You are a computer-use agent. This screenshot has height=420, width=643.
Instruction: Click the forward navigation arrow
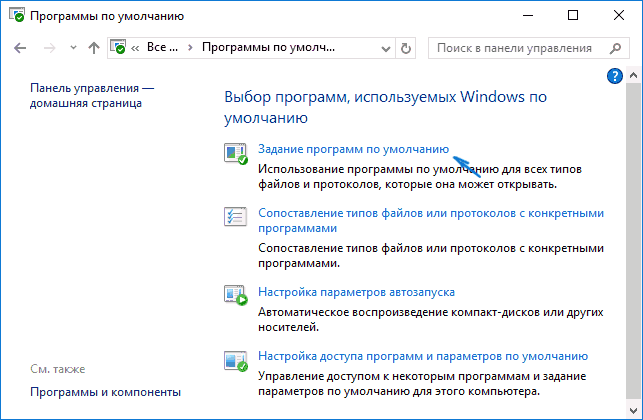click(x=49, y=48)
